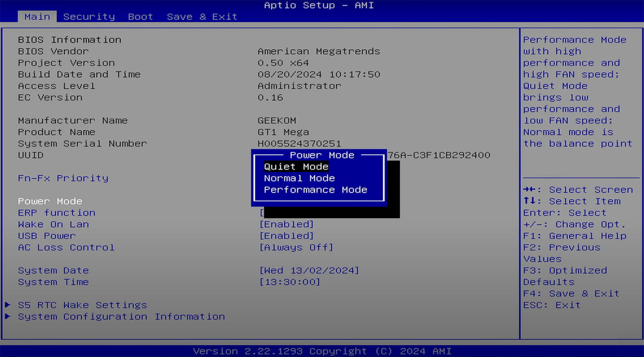
Task: Click the UUID label
Action: tap(31, 155)
